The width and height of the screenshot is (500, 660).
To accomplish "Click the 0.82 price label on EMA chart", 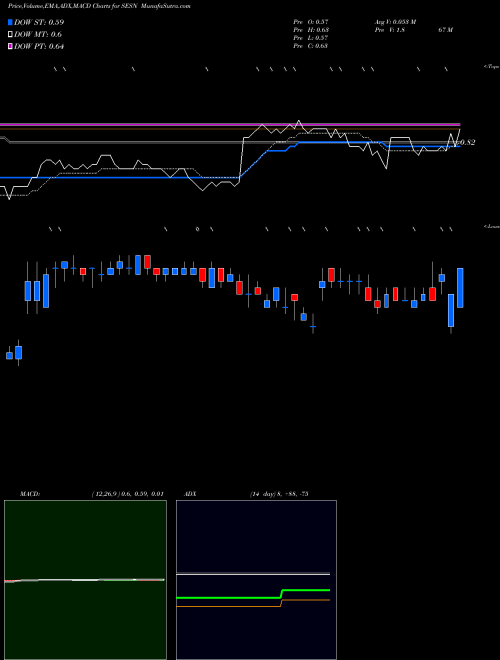I will 468,142.
